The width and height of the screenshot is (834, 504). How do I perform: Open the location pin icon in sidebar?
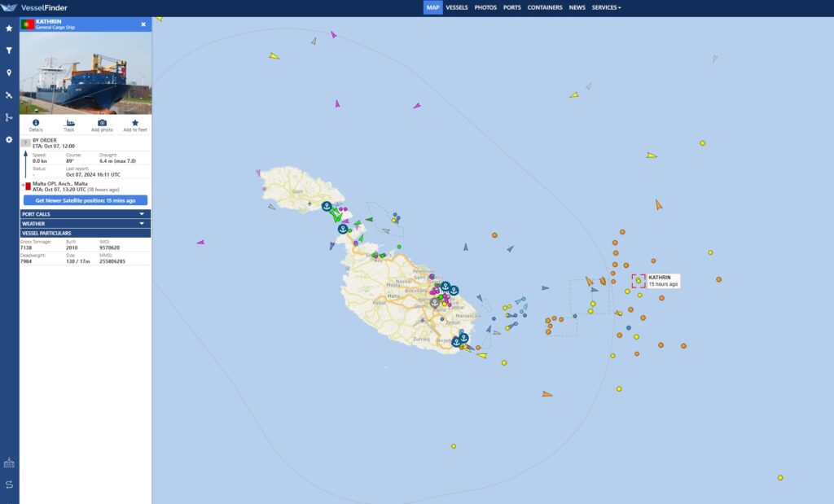pyautogui.click(x=9, y=72)
